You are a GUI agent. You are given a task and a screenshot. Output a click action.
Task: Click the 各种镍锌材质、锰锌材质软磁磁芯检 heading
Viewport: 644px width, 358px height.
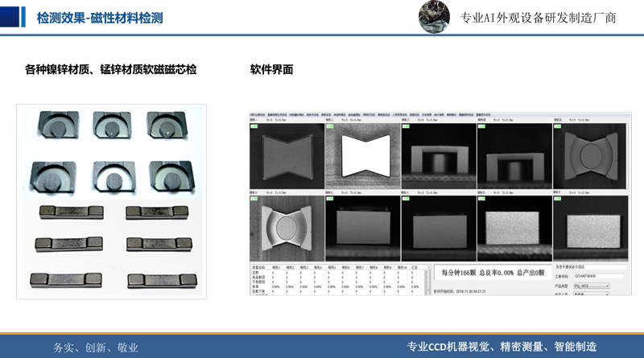(111, 69)
